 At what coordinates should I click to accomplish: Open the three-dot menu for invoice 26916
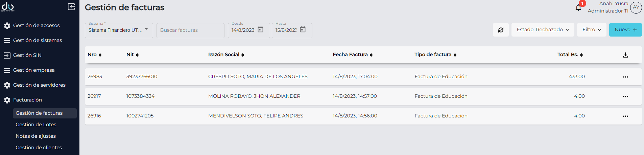(x=625, y=116)
